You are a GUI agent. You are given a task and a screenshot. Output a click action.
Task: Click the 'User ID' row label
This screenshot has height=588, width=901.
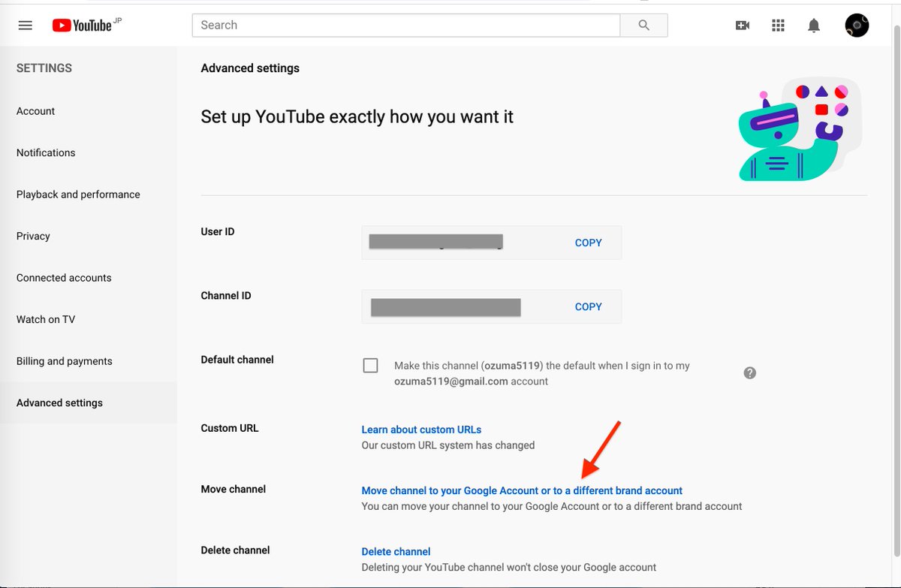(218, 231)
